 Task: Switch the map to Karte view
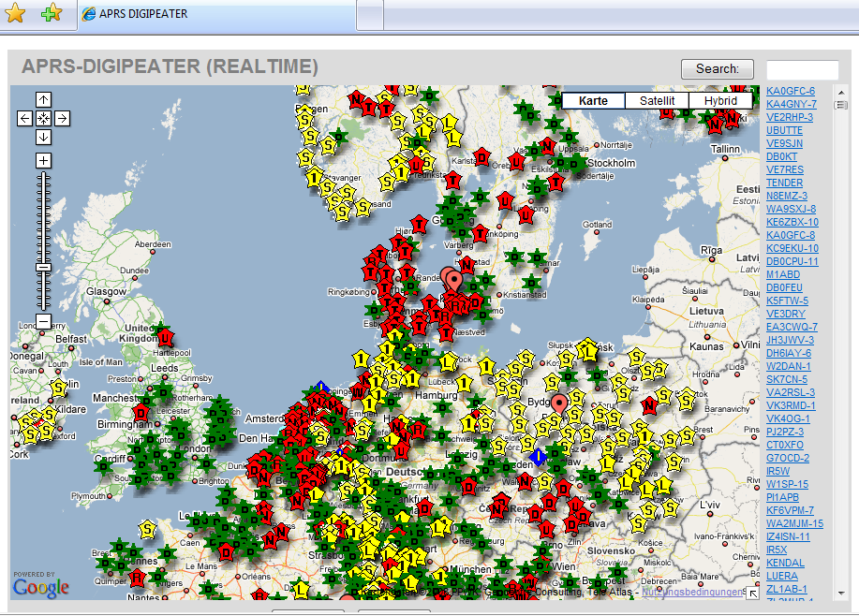click(593, 101)
